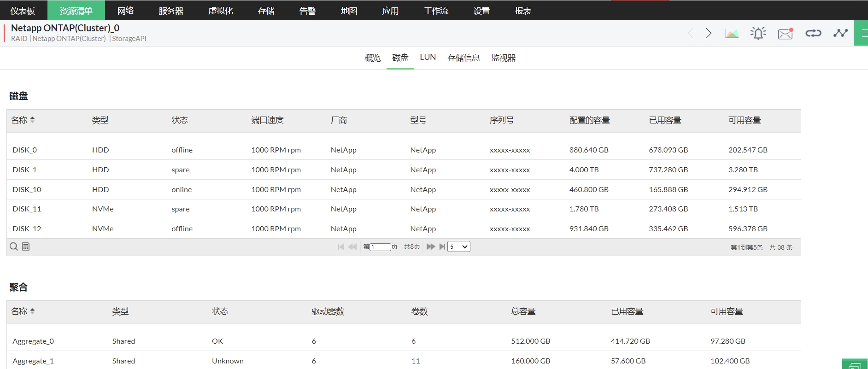Select the DISK_1 row name
Screen dimensions: 868x369
pos(25,170)
